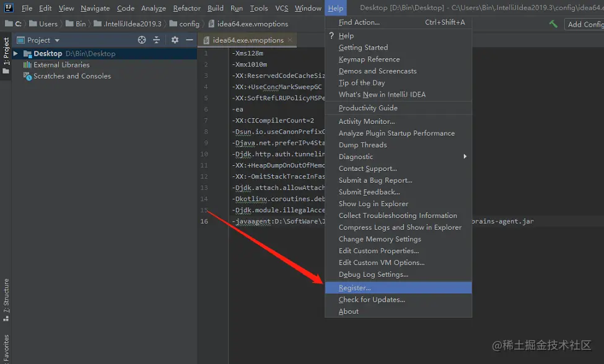Click the question mark icon beside Help
The height and width of the screenshot is (364, 604).
coord(331,35)
